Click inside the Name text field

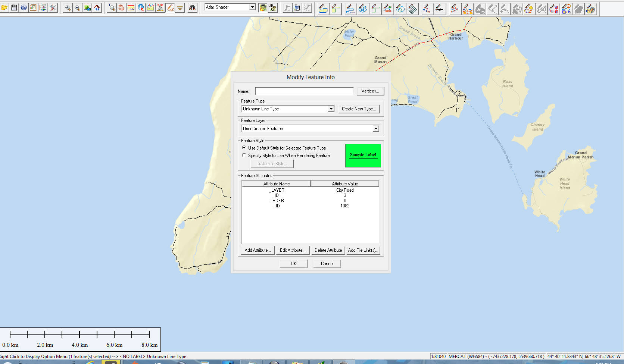tap(304, 91)
